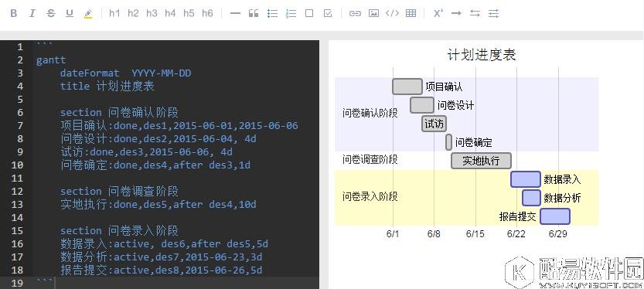
Task: Click the chart title 计划进度表 in preview
Action: pyautogui.click(x=482, y=55)
